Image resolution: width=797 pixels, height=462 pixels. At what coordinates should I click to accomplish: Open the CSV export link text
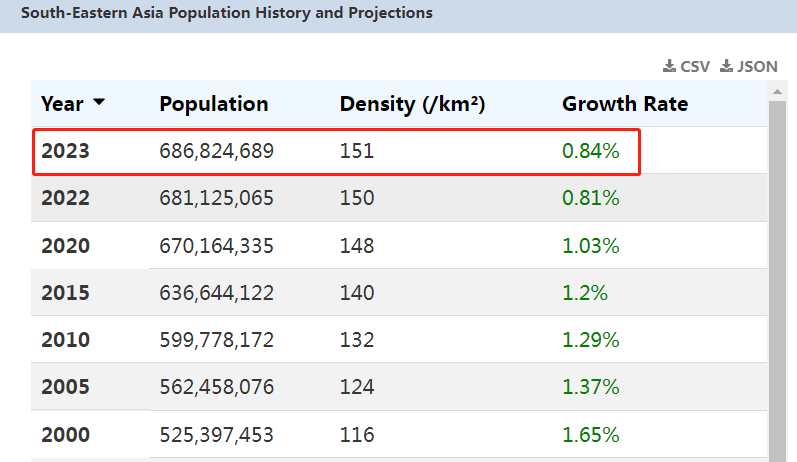point(695,67)
